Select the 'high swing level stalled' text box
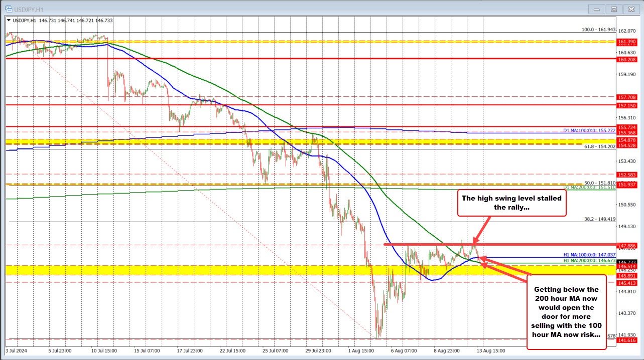 [x=511, y=203]
